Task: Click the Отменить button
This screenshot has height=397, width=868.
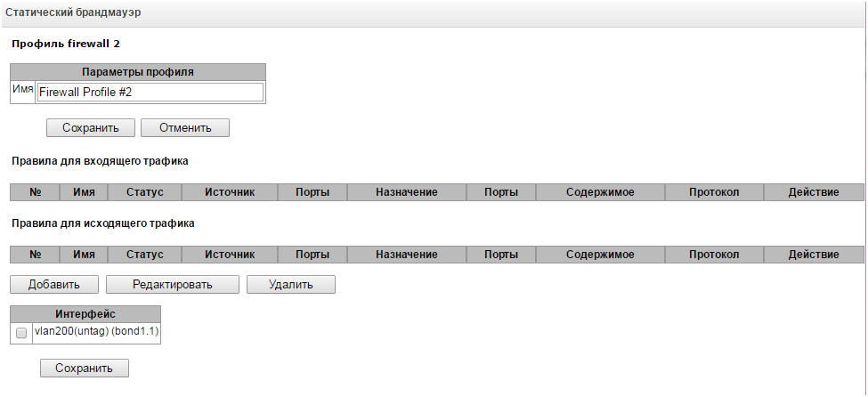Action: coord(185,127)
